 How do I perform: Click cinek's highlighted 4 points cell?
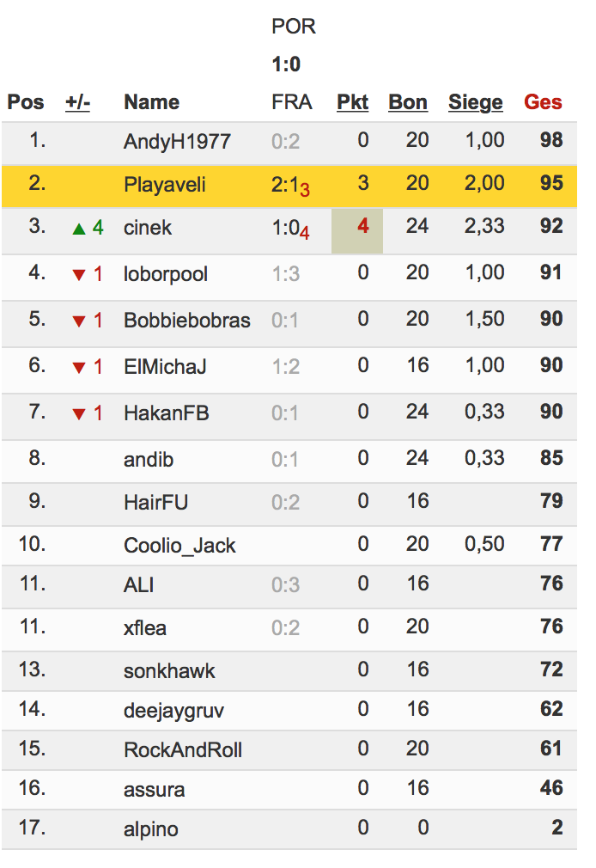[x=357, y=228]
